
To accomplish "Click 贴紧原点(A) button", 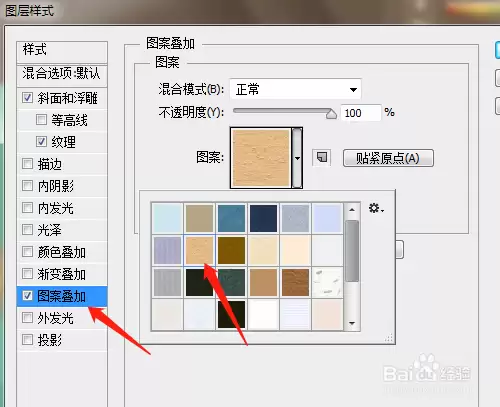I will click(x=388, y=158).
